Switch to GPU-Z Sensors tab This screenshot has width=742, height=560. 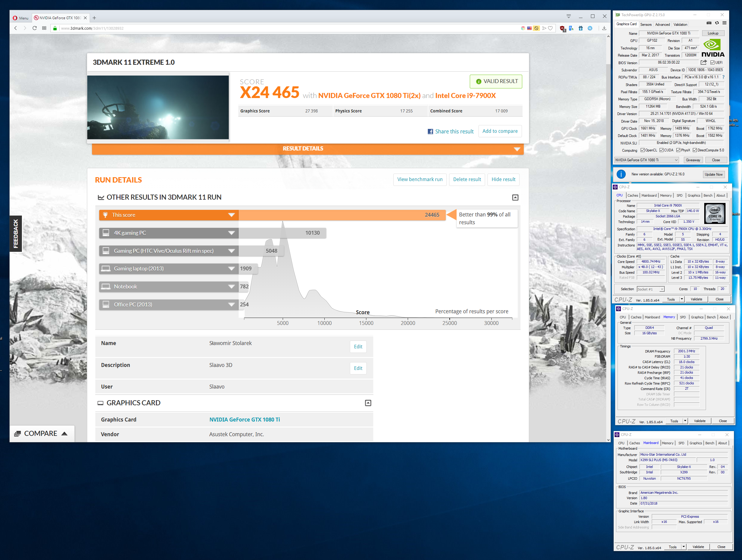(x=646, y=25)
